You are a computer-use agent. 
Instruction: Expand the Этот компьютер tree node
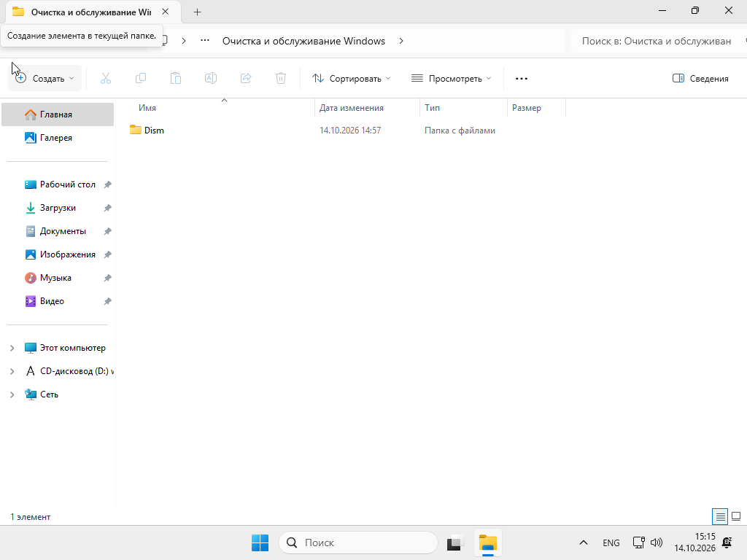pyautogui.click(x=12, y=348)
